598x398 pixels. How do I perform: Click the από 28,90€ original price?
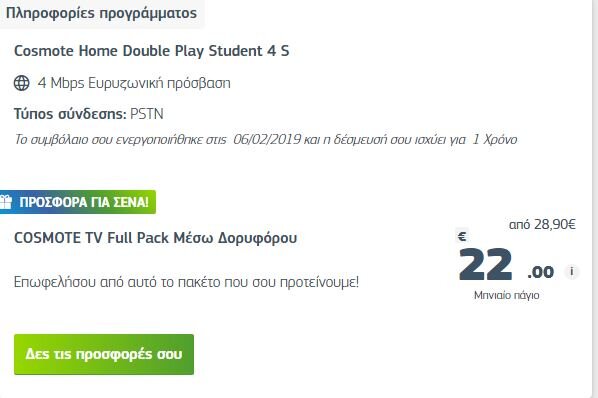coord(542,225)
